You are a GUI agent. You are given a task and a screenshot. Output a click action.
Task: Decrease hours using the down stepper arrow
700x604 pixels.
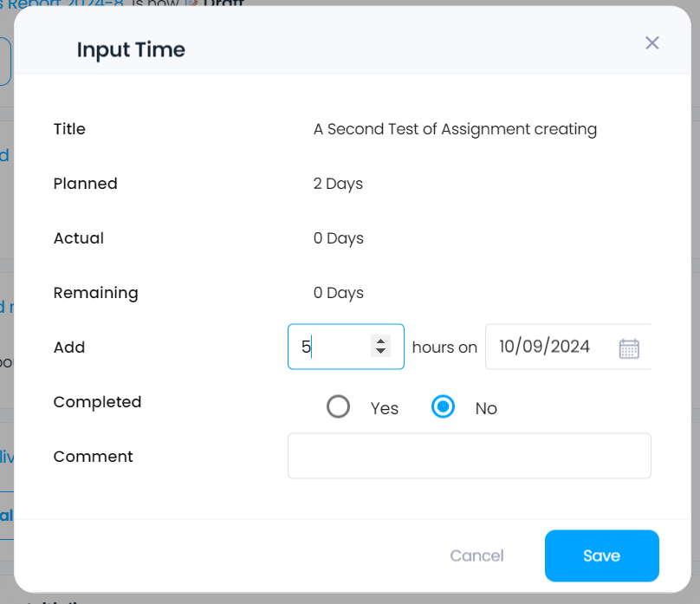pyautogui.click(x=380, y=351)
